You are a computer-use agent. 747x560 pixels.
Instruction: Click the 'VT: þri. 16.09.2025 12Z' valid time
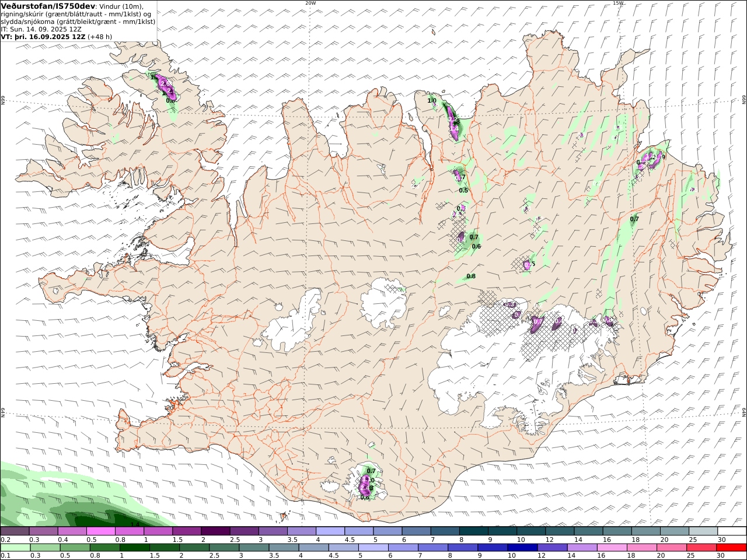(x=43, y=37)
